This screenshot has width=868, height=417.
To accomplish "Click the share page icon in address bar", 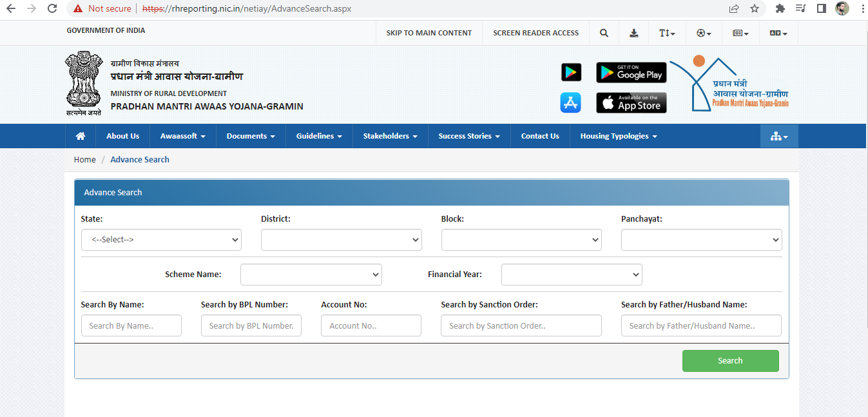I will pos(734,8).
